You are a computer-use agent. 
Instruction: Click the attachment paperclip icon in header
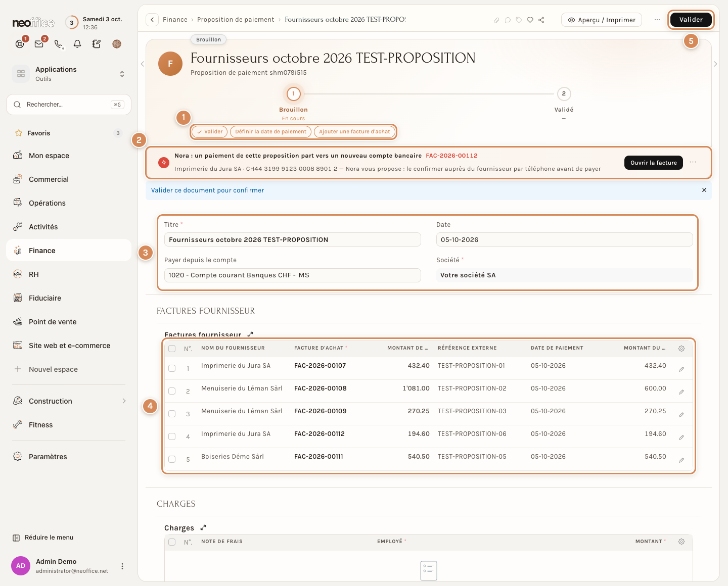[496, 20]
